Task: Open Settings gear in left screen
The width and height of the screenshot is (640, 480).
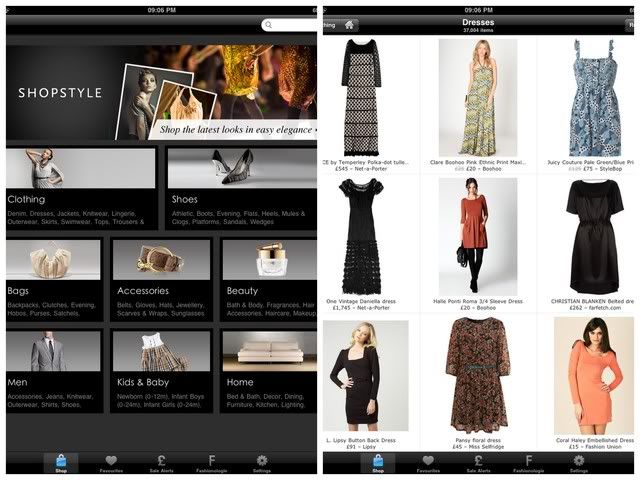Action: [262, 463]
